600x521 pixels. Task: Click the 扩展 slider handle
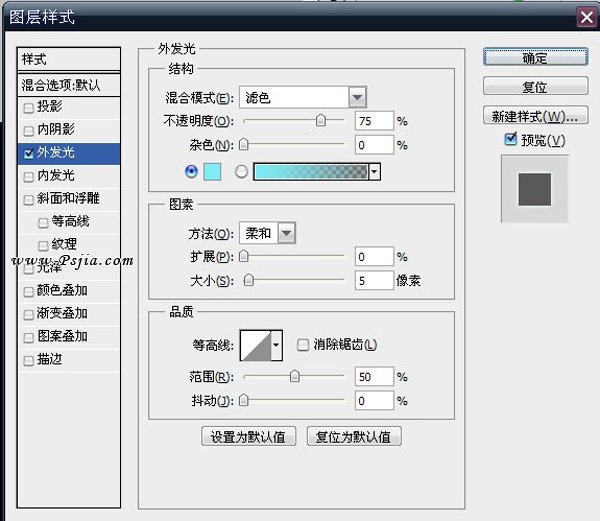(243, 256)
